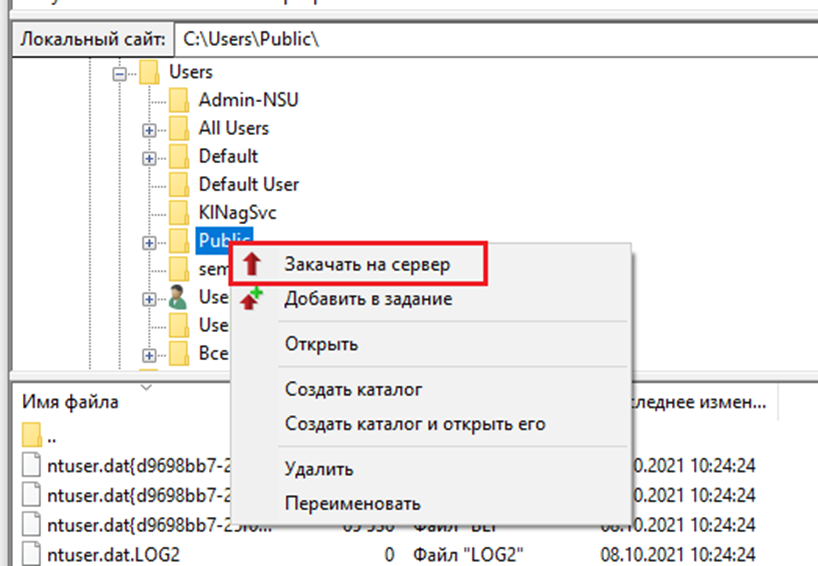818x566 pixels.
Task: Click the Admin-NSU folder icon
Action: click(x=179, y=100)
